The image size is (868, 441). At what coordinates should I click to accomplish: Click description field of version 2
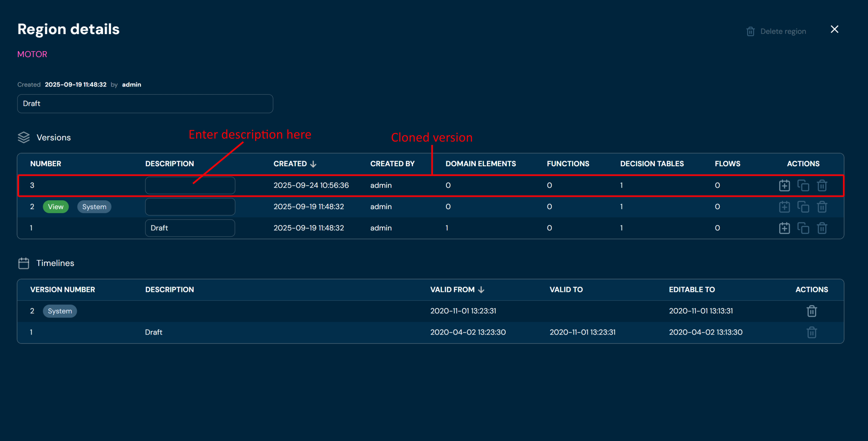click(x=190, y=207)
